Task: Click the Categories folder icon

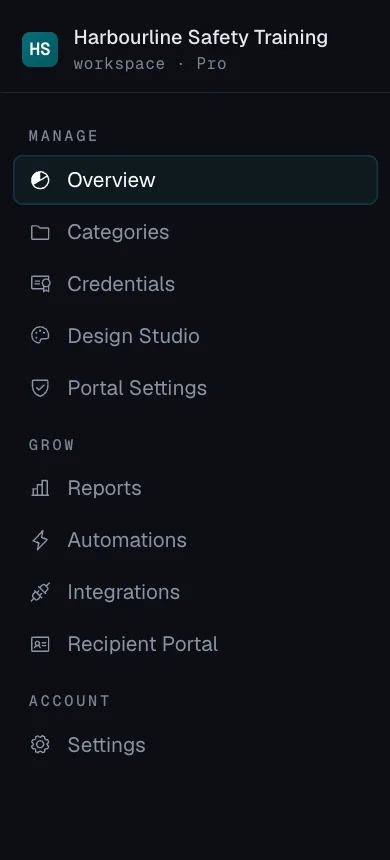Action: tap(40, 232)
